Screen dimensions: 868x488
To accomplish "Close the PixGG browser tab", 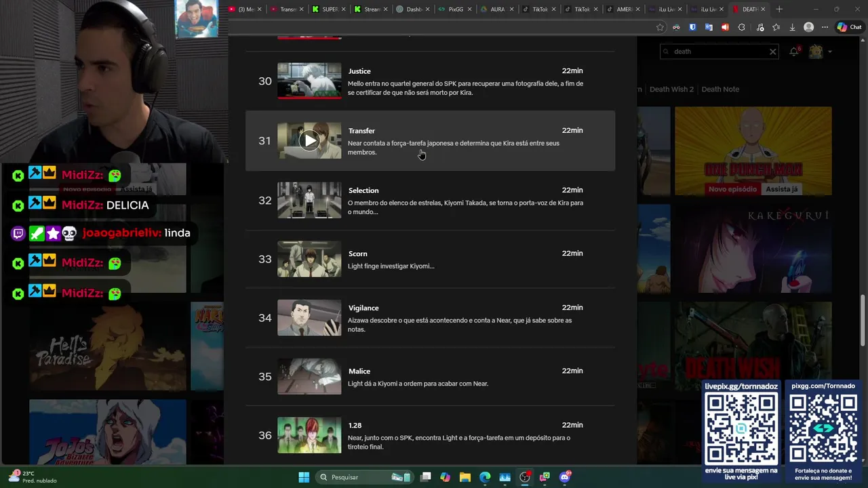I will [469, 9].
